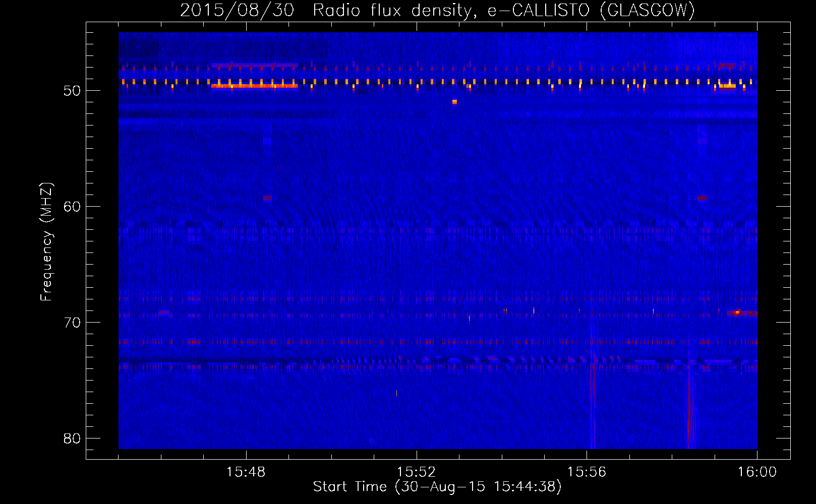Select the "Frequency (MHZ)" vertical axis label
The image size is (816, 504).
tap(46, 242)
